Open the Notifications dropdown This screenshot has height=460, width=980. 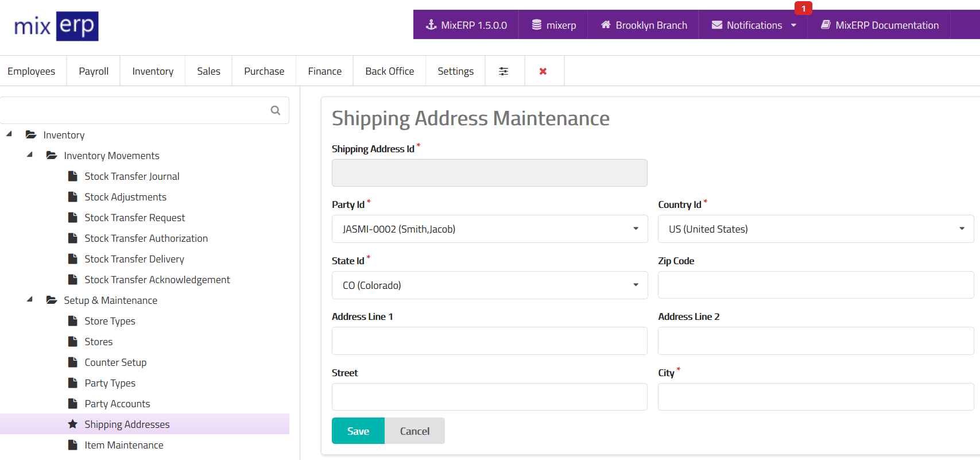coord(754,25)
